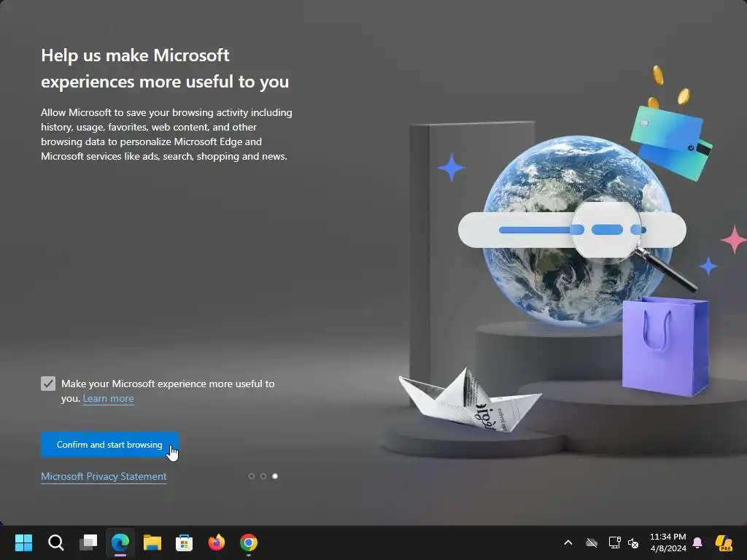The image size is (747, 560).
Task: Go to first page indicator dot
Action: tap(252, 476)
